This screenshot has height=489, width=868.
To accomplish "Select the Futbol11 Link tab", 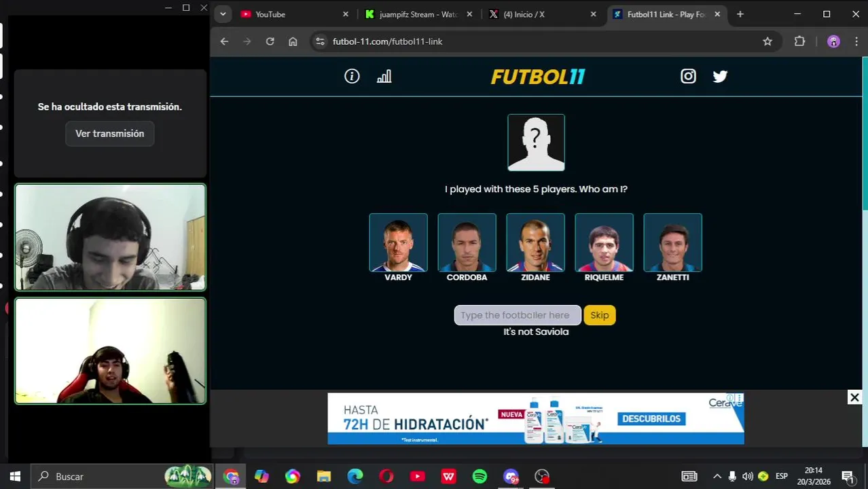I will (x=666, y=14).
